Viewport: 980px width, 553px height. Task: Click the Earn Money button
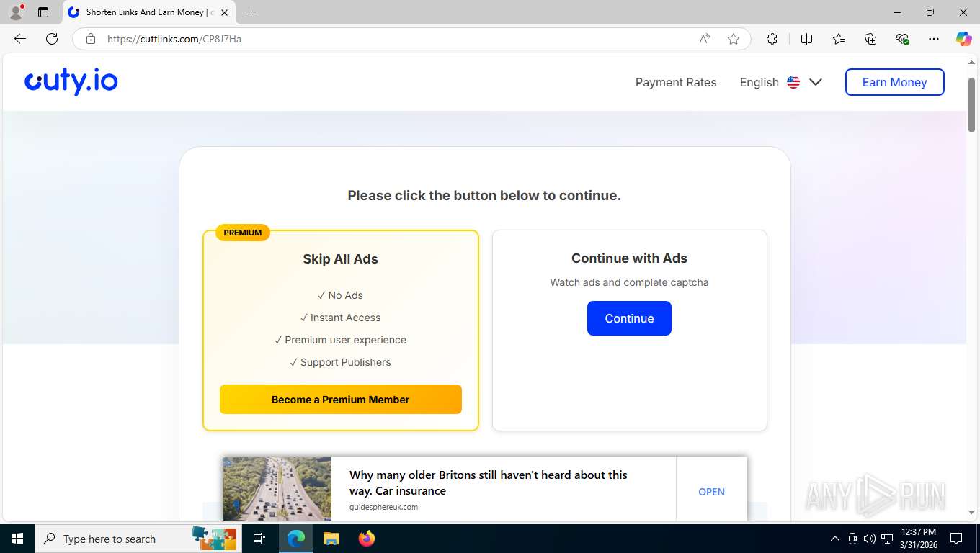click(x=894, y=82)
